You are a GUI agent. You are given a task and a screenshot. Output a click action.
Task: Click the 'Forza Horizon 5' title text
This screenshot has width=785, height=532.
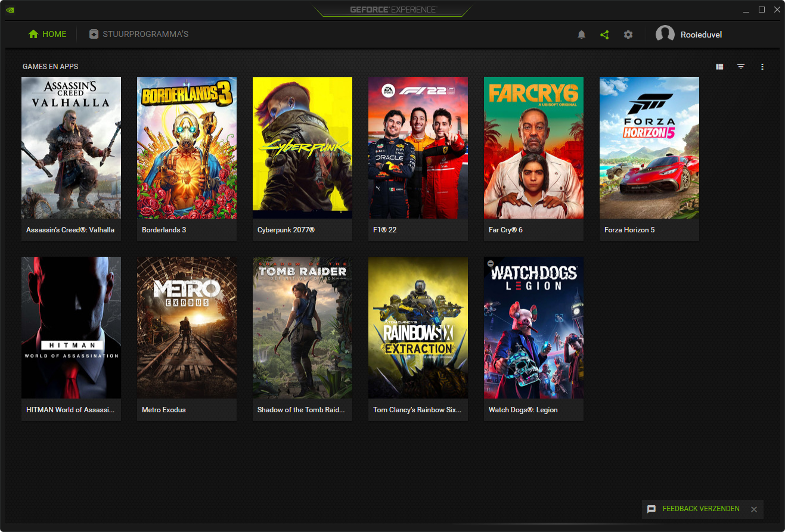(x=629, y=230)
